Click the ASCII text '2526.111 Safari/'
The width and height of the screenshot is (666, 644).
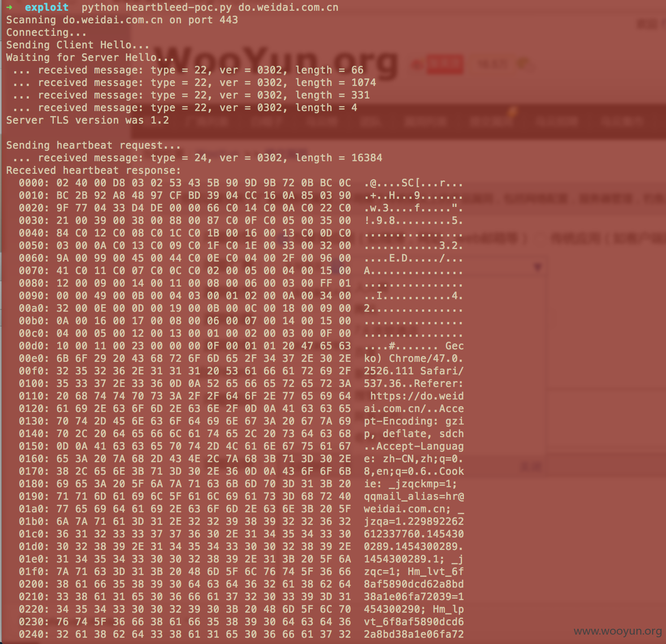[x=414, y=371]
